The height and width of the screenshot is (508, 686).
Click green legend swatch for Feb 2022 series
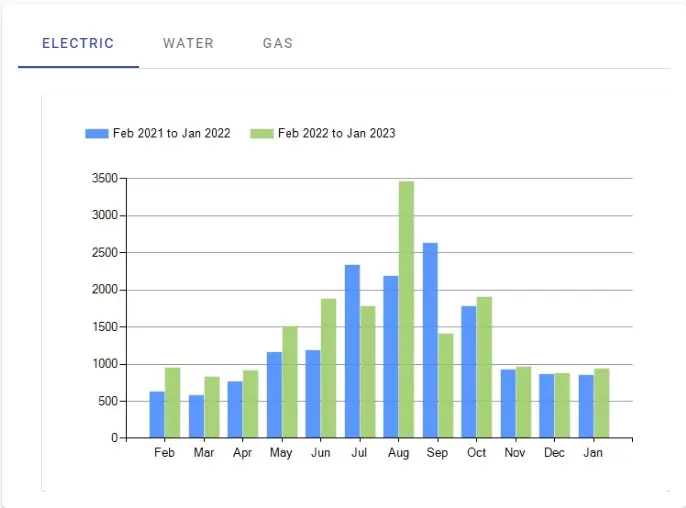click(261, 133)
